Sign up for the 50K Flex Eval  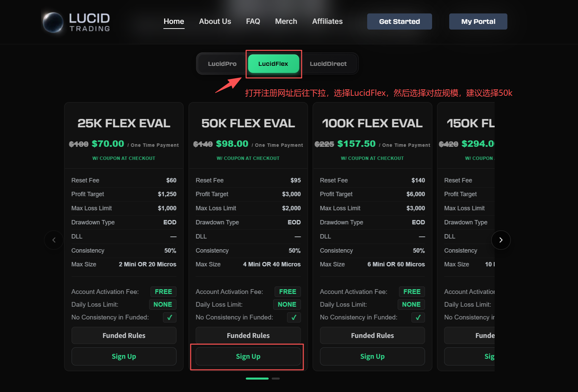[248, 356]
